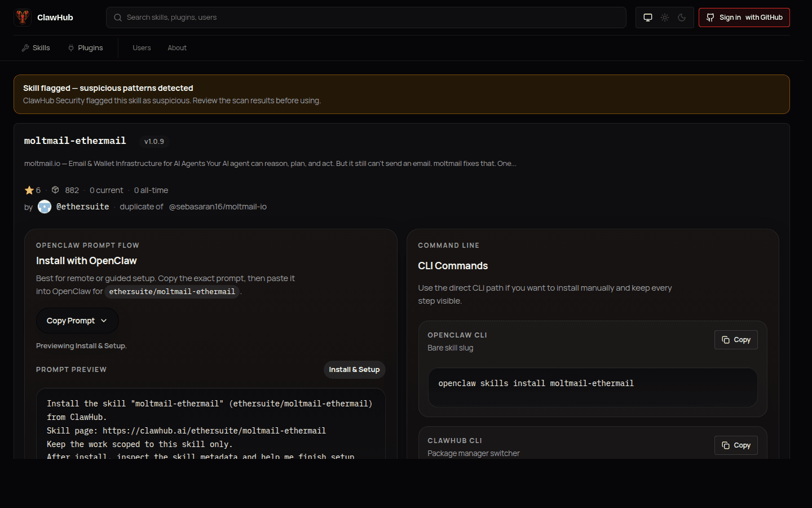
Task: Open the Copy Prompt dropdown
Action: coord(77,320)
